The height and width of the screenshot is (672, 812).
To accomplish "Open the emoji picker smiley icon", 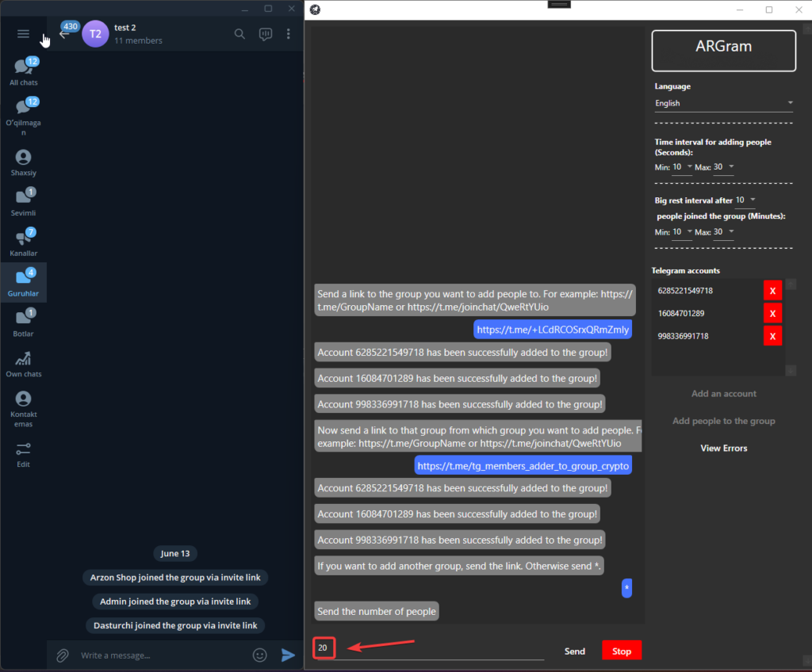I will (x=259, y=655).
